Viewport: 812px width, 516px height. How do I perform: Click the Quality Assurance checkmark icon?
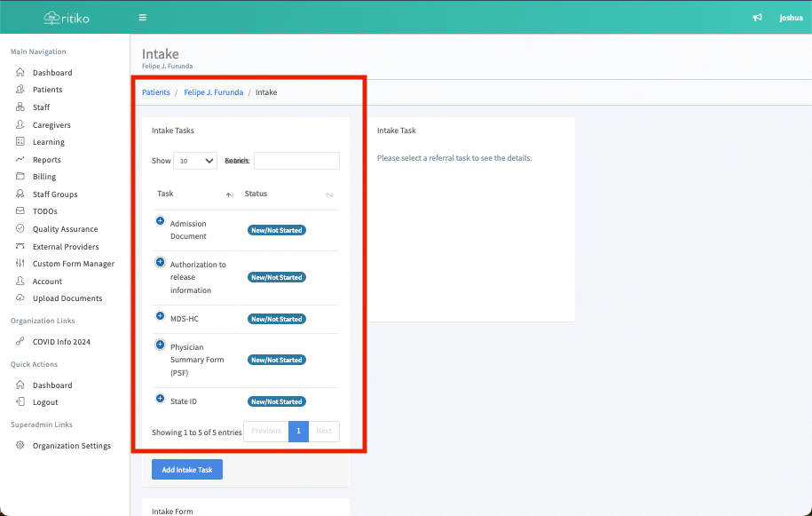20,229
